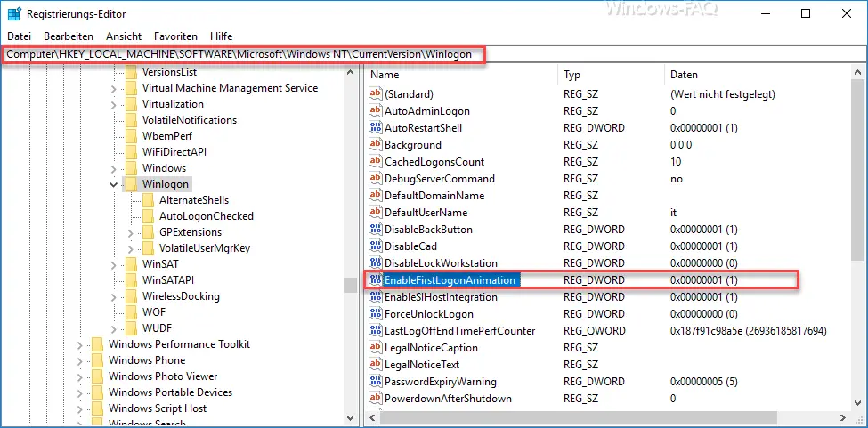
Task: Click the CachedLogonsCount value icon
Action: click(x=376, y=161)
